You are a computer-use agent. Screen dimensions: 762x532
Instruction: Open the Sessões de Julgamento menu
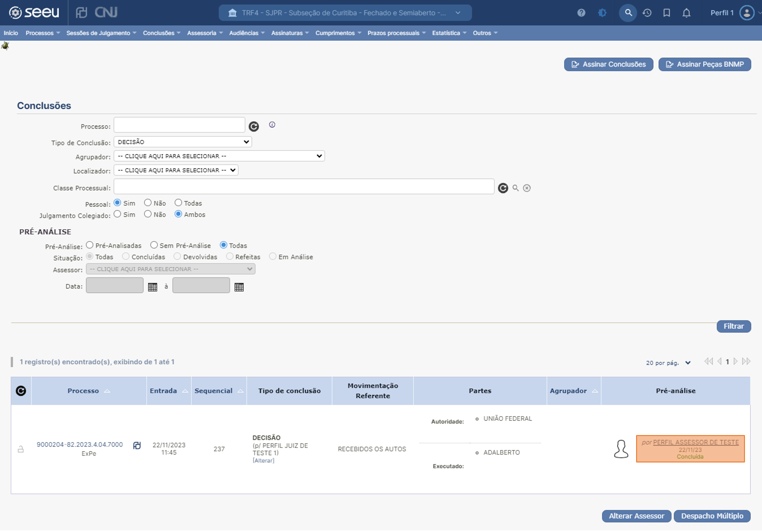101,33
